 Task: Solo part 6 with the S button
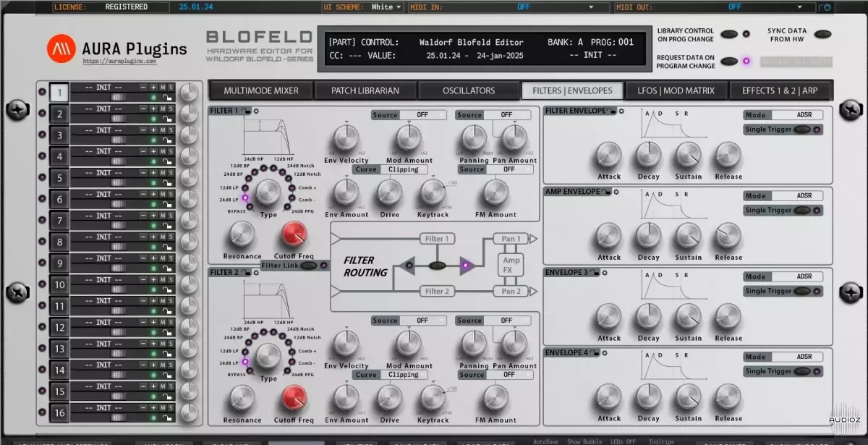click(x=171, y=194)
